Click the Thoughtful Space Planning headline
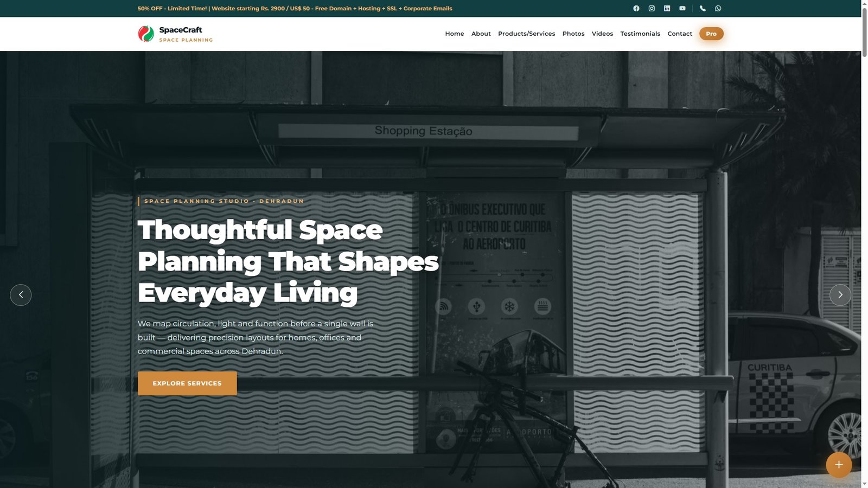Viewport: 868px width, 488px height. (288, 261)
